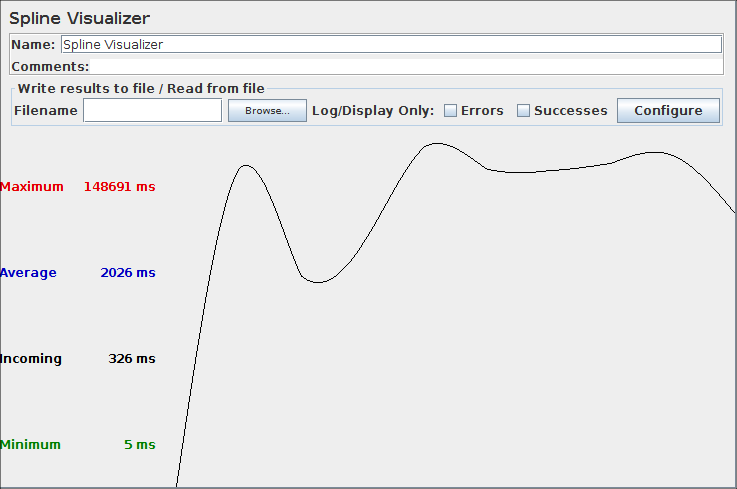Click the first peak of the spline curve

(245, 165)
